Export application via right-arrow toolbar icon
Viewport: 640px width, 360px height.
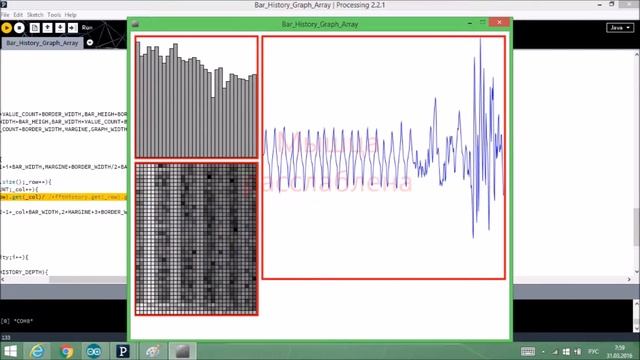coord(73,28)
